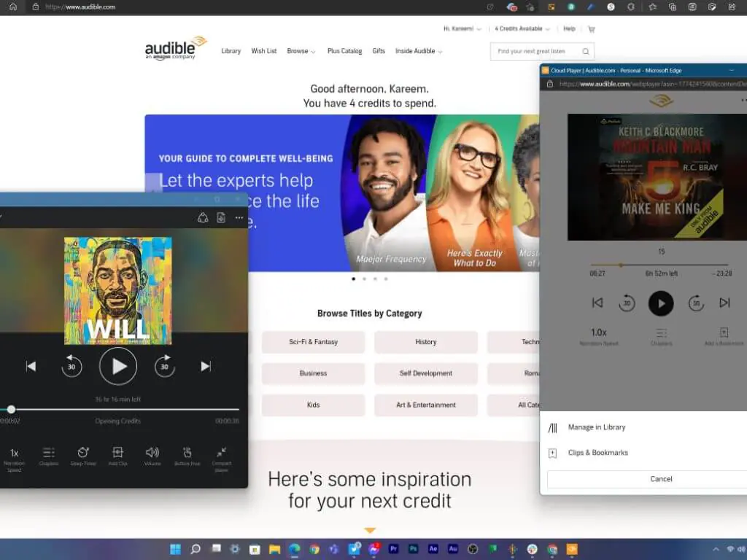Screen dimensions: 747x560
Task: Open the Chapters list in the WILL player
Action: [49, 456]
